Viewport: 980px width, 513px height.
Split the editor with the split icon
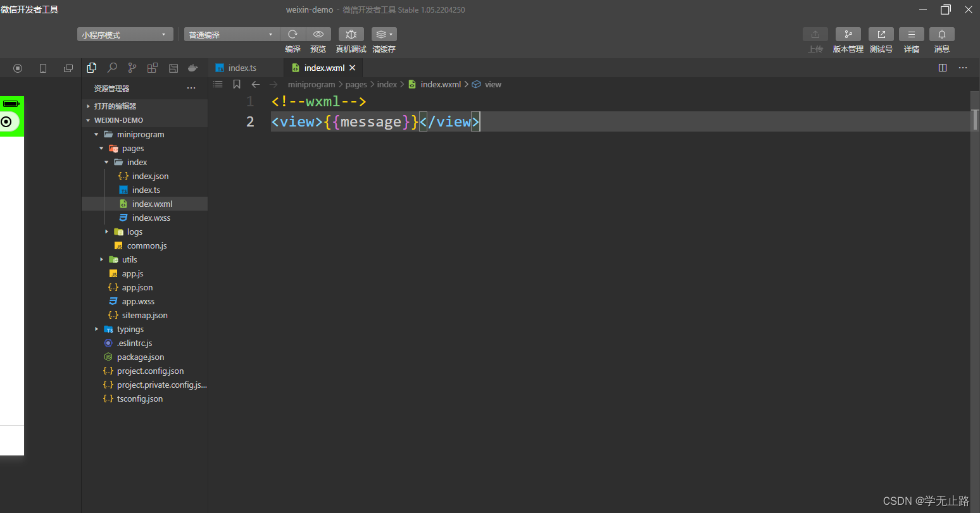click(x=943, y=68)
